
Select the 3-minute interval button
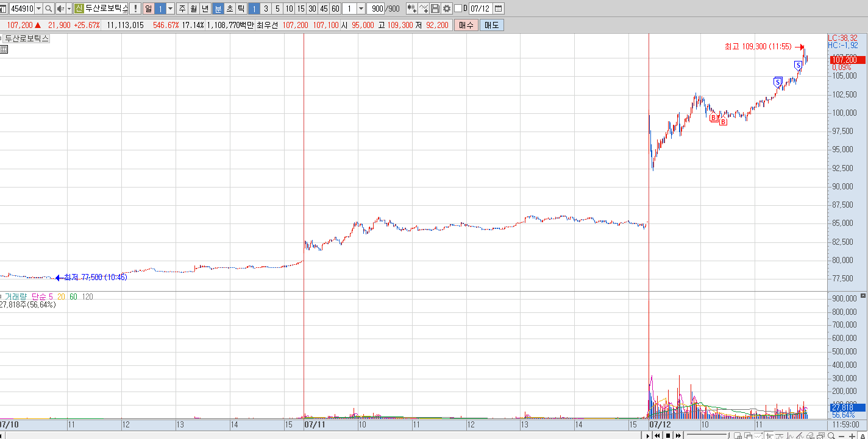pyautogui.click(x=266, y=9)
